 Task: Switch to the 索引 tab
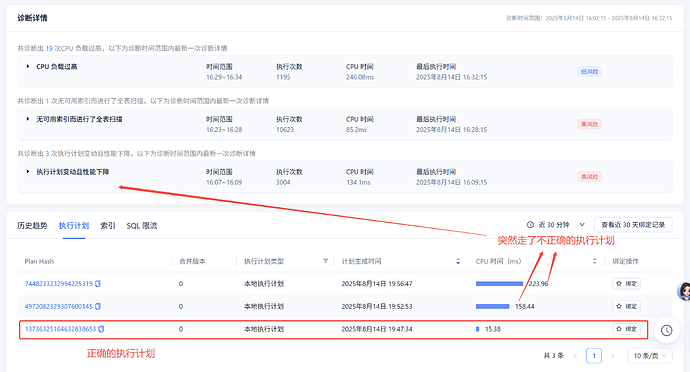(x=108, y=226)
